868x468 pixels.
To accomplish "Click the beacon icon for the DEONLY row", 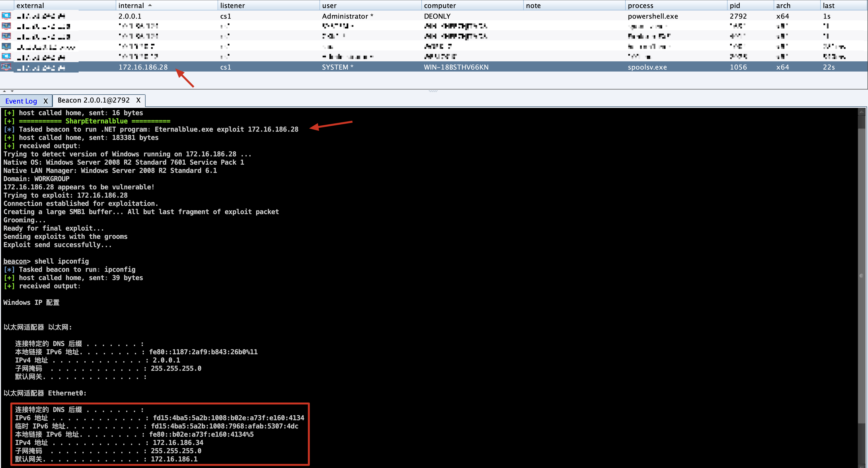I will [x=6, y=16].
